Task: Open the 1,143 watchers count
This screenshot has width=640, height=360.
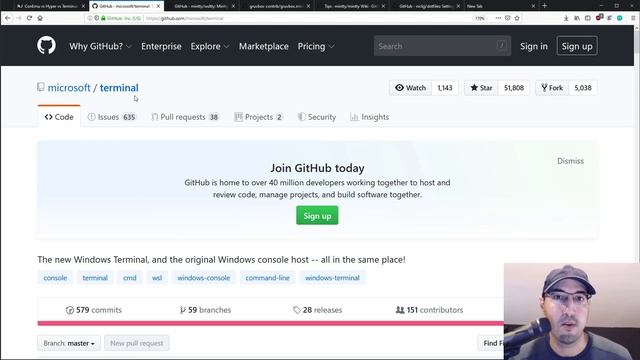Action: (445, 88)
